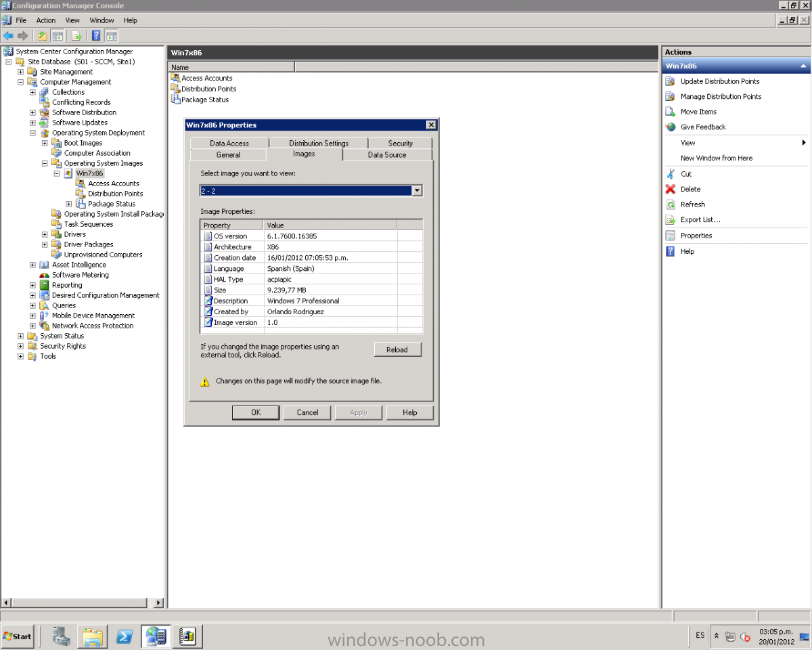Expand the Site Management tree node
812x650 pixels.
(20, 72)
